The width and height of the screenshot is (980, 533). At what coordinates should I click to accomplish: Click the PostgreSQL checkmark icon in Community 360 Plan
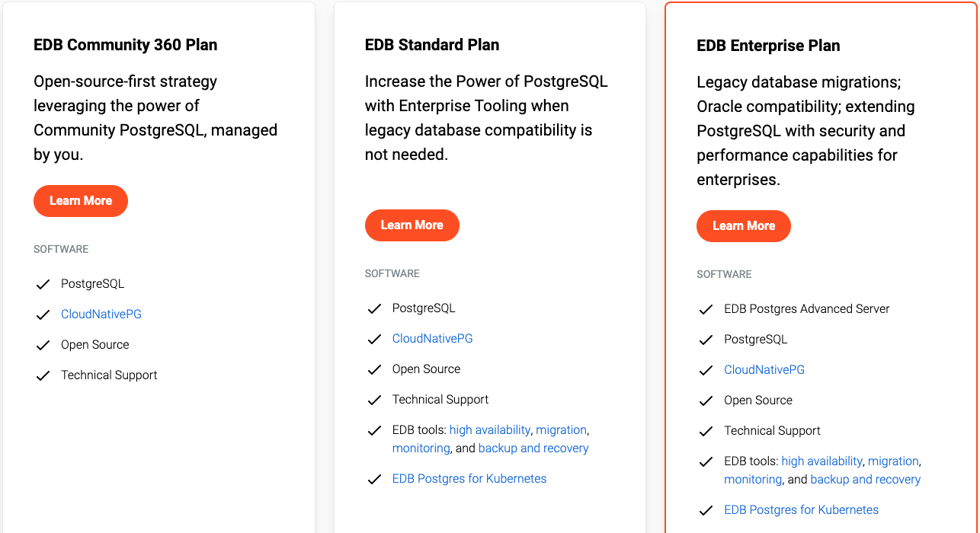pyautogui.click(x=43, y=283)
